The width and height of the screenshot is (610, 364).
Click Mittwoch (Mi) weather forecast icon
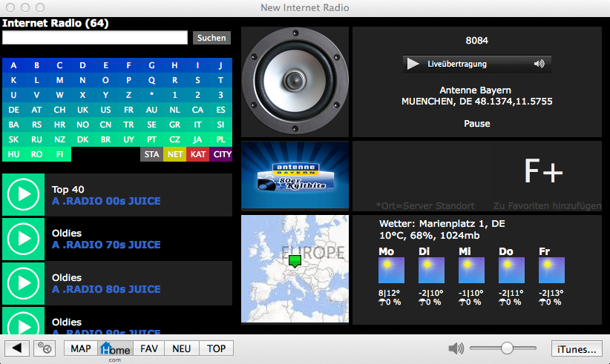coord(471,270)
